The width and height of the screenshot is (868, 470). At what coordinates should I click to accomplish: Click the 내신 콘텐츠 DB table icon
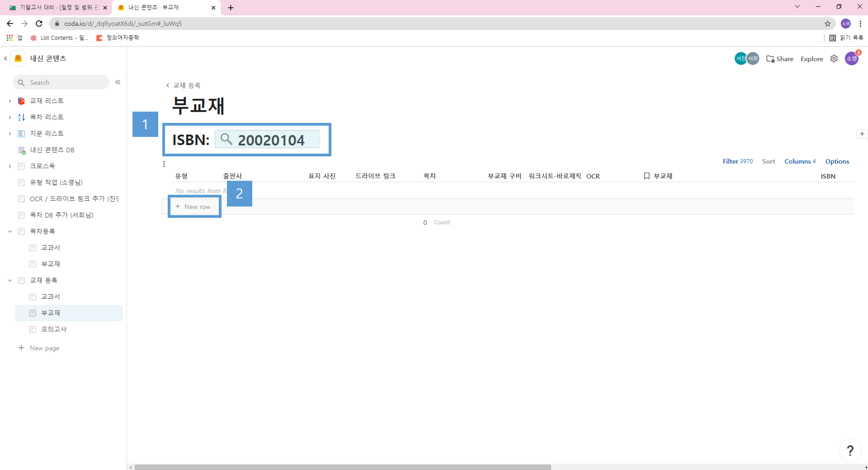[x=21, y=150]
